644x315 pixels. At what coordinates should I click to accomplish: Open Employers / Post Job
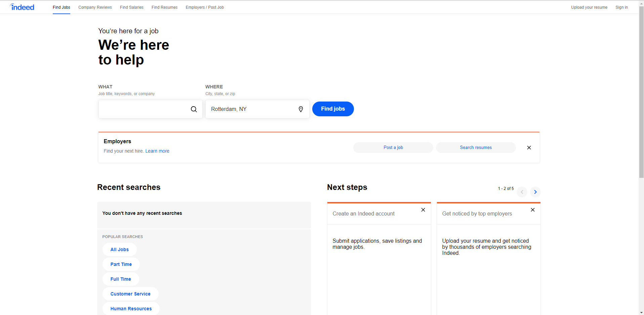[x=204, y=7]
